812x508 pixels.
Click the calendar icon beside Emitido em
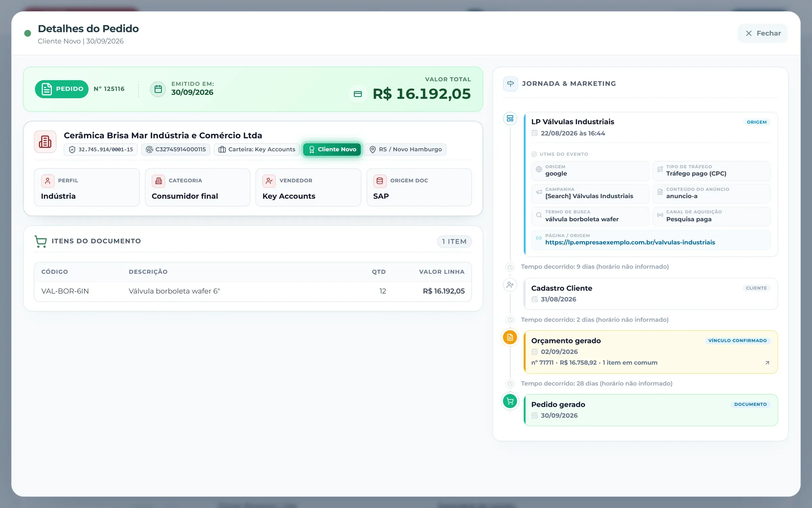point(158,89)
